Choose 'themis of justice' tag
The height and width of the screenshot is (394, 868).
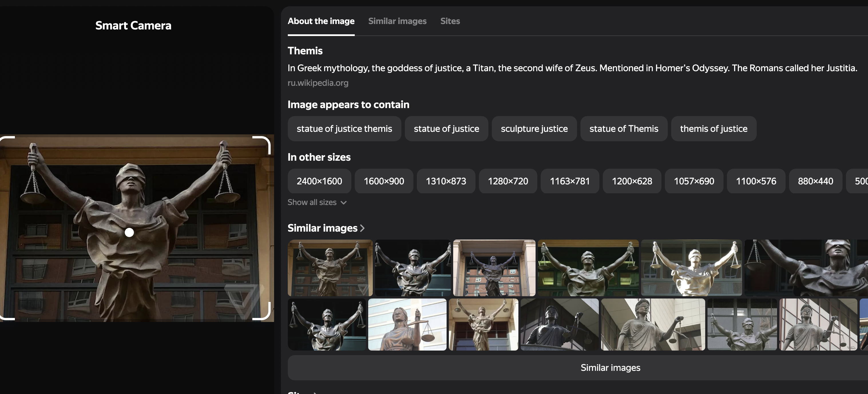click(x=713, y=129)
